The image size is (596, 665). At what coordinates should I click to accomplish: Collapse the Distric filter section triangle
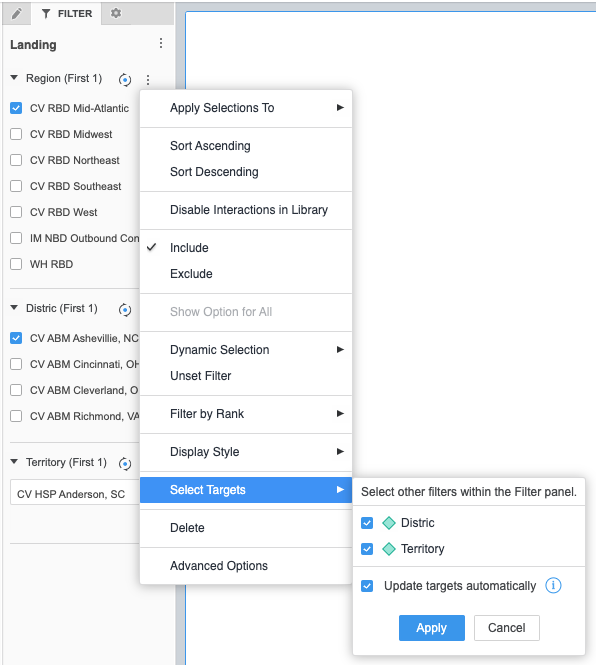(x=14, y=307)
